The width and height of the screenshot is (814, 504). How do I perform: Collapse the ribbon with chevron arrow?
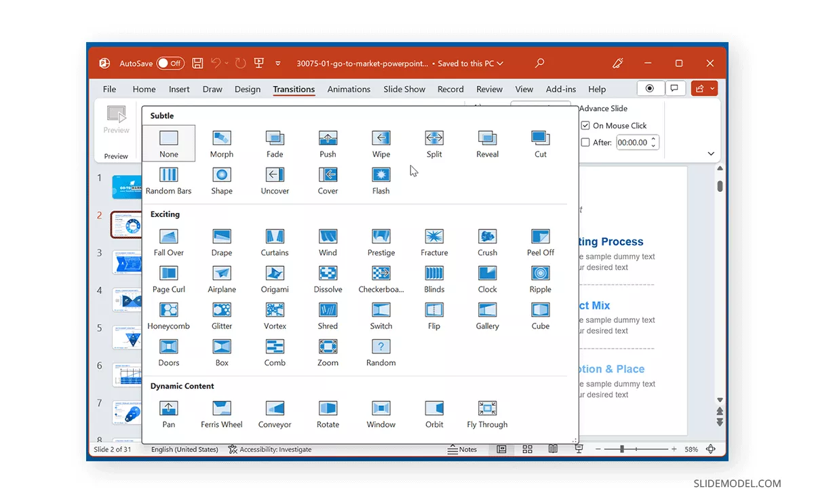[x=711, y=154]
